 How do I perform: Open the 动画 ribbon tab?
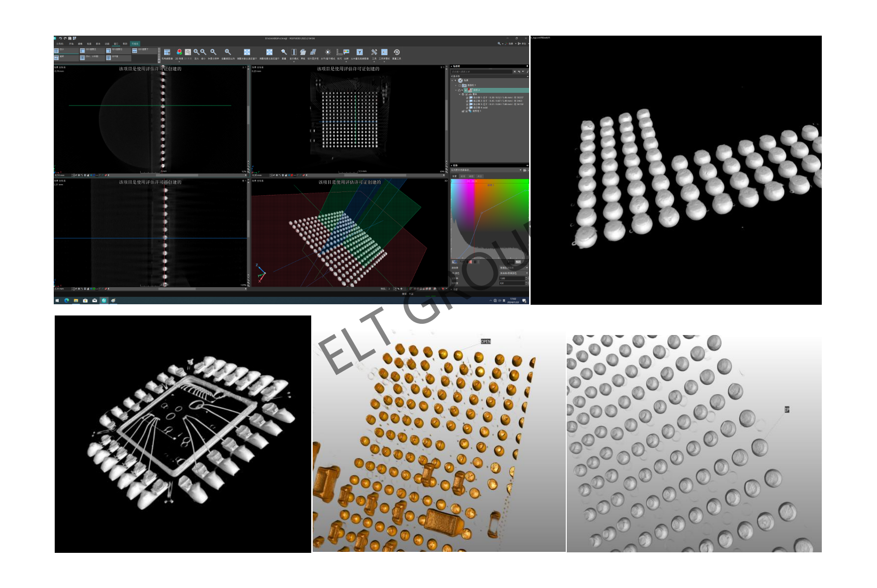point(107,43)
